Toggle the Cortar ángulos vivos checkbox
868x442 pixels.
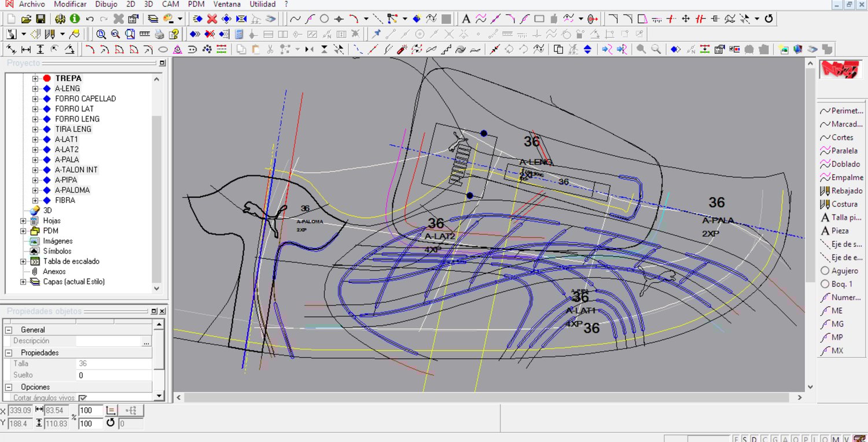[x=83, y=398]
